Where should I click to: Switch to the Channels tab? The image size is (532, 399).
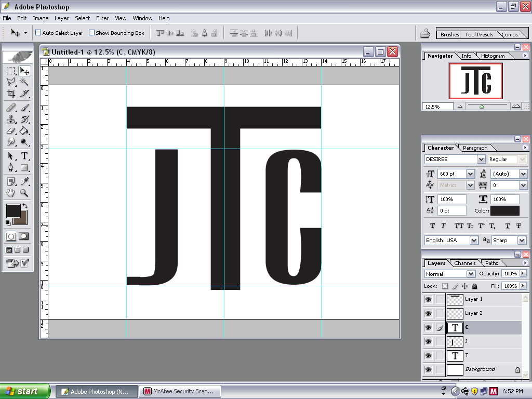click(465, 263)
